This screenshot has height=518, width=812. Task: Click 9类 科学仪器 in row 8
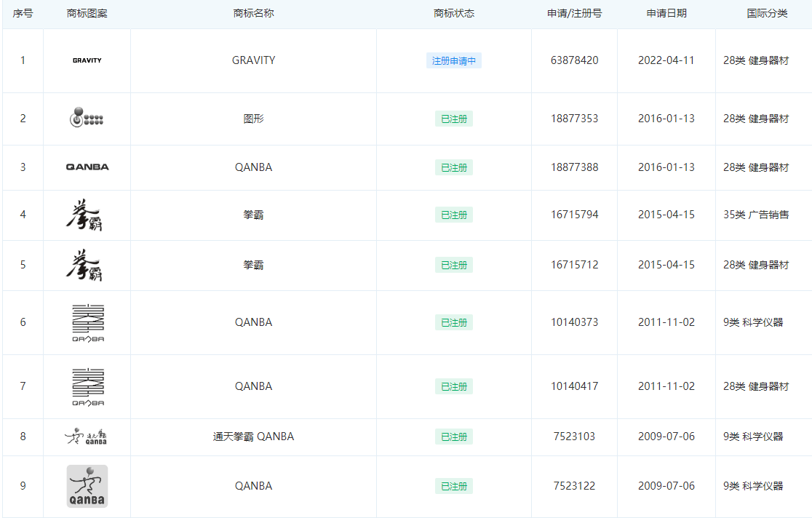point(753,437)
